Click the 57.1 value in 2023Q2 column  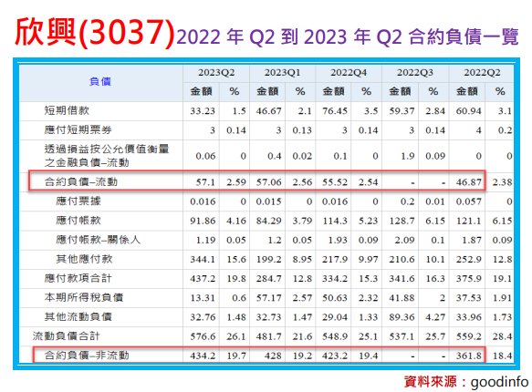point(205,182)
